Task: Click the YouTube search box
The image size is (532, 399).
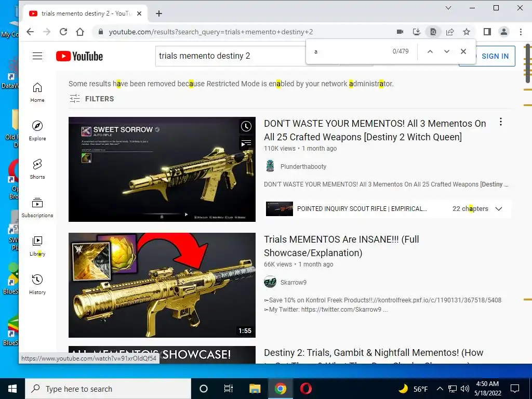Action: point(231,56)
